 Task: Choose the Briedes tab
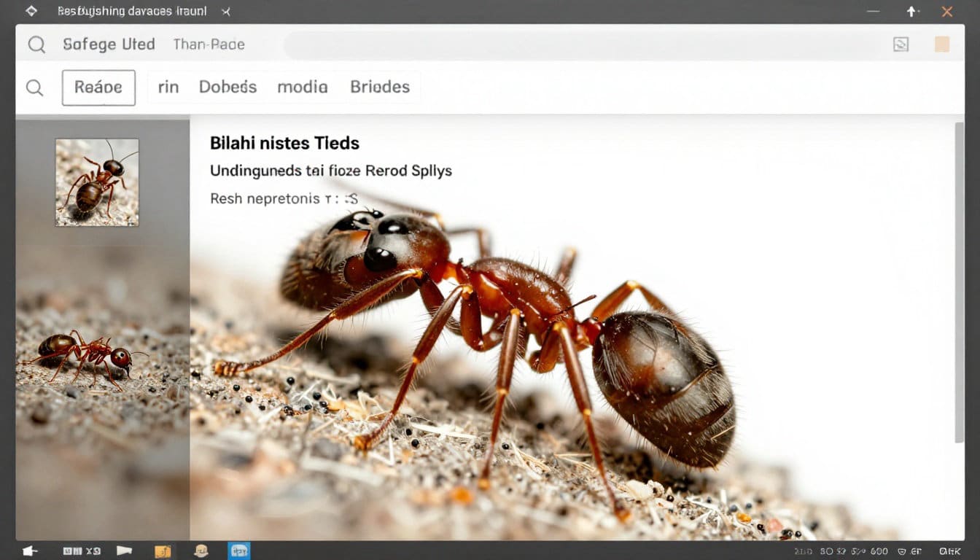[x=380, y=87]
